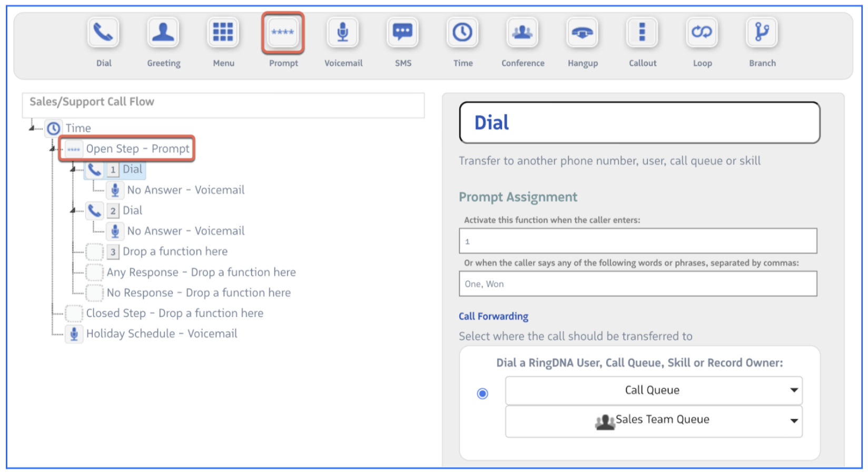Pick the Voicemail microphone icon in toolbar
This screenshot has width=868, height=473.
pyautogui.click(x=343, y=33)
